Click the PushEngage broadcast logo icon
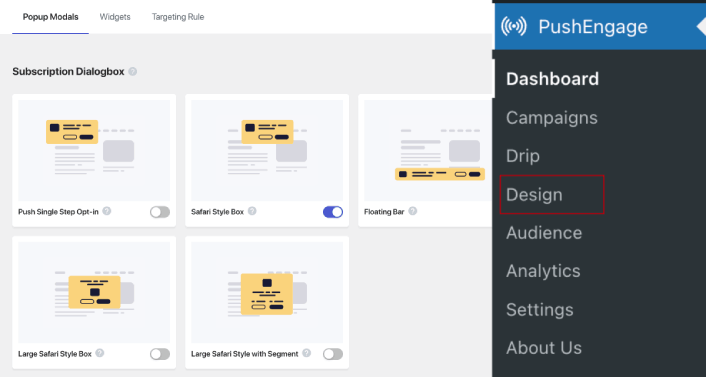 coord(514,27)
